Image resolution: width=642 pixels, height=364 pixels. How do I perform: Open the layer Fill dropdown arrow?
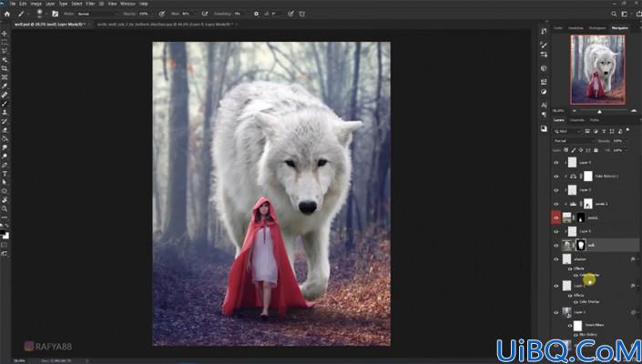[x=626, y=150]
